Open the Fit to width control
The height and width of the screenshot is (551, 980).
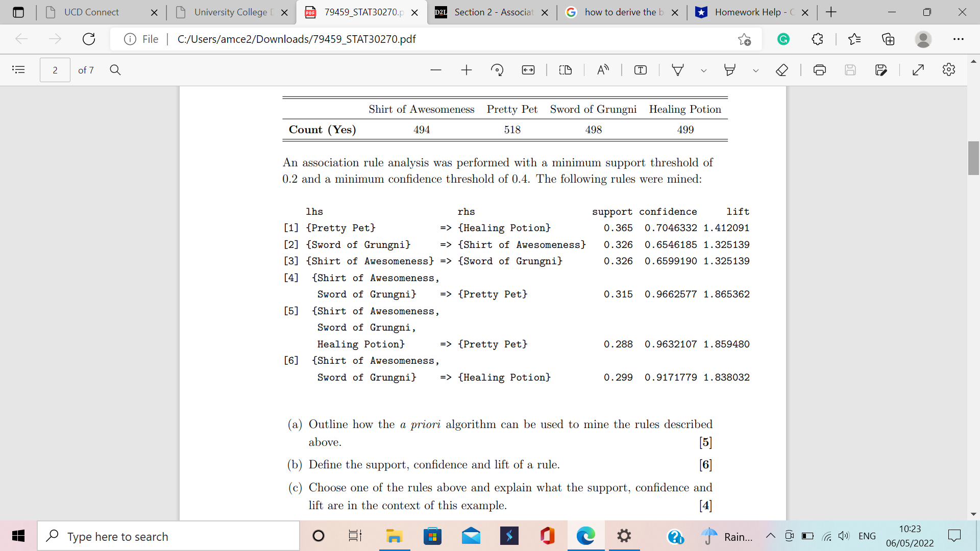[528, 70]
